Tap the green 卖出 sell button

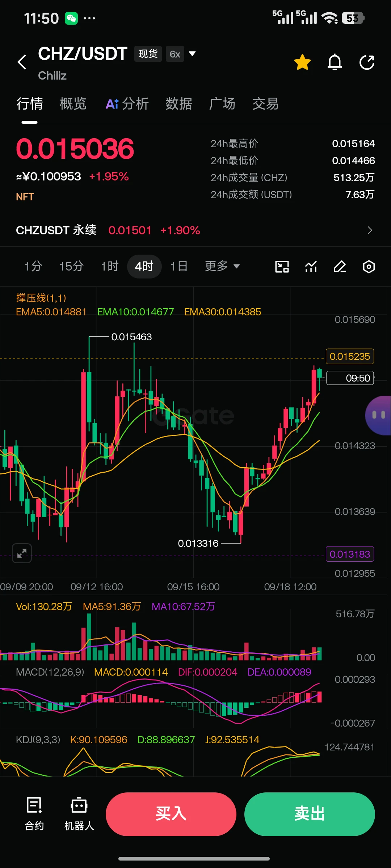tap(310, 814)
